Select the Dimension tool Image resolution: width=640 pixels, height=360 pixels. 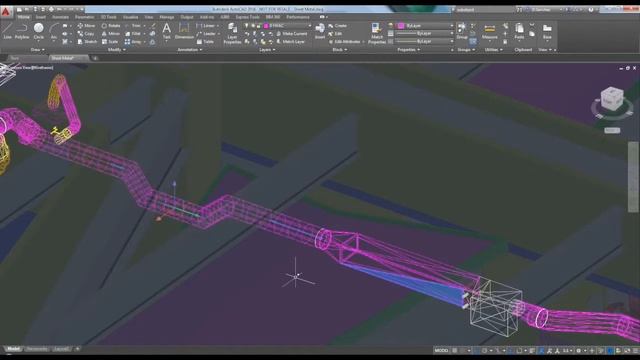(184, 31)
